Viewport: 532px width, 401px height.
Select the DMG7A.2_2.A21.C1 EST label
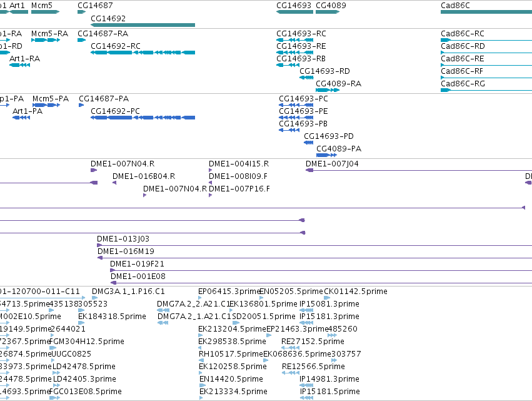tap(193, 304)
